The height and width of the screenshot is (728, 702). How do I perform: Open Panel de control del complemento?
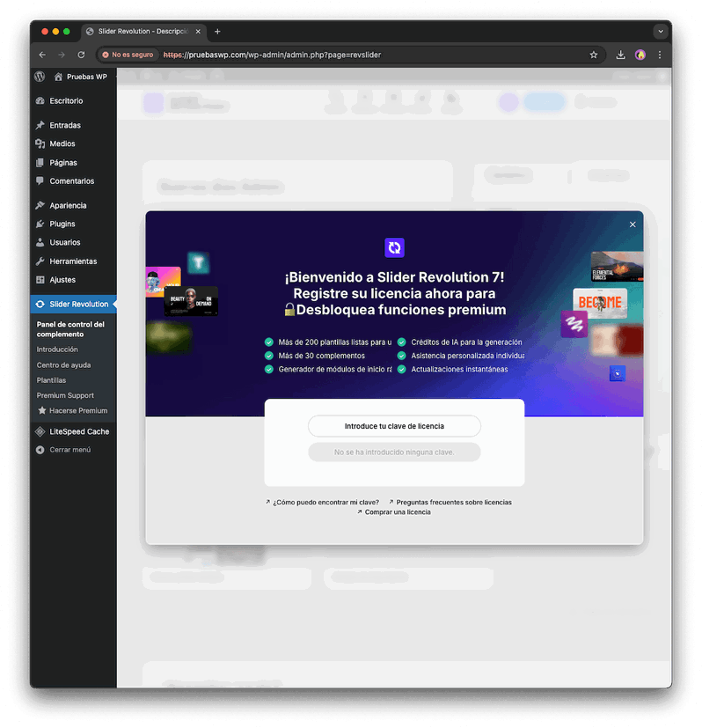(70, 329)
